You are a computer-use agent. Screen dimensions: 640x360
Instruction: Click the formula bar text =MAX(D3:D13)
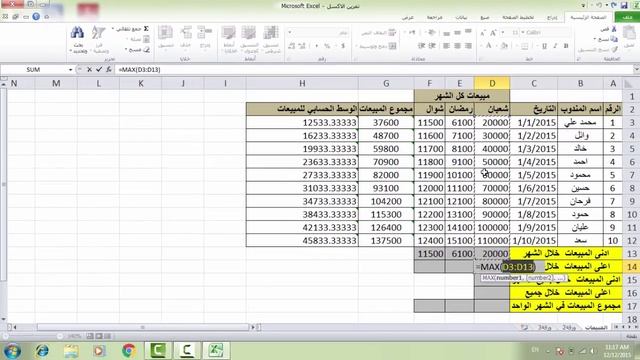coord(140,70)
